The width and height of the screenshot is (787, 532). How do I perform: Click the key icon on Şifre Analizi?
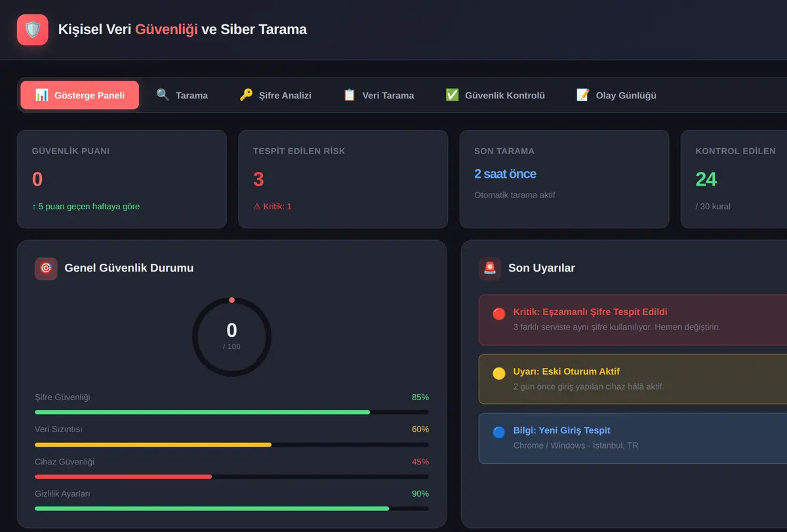pyautogui.click(x=246, y=95)
